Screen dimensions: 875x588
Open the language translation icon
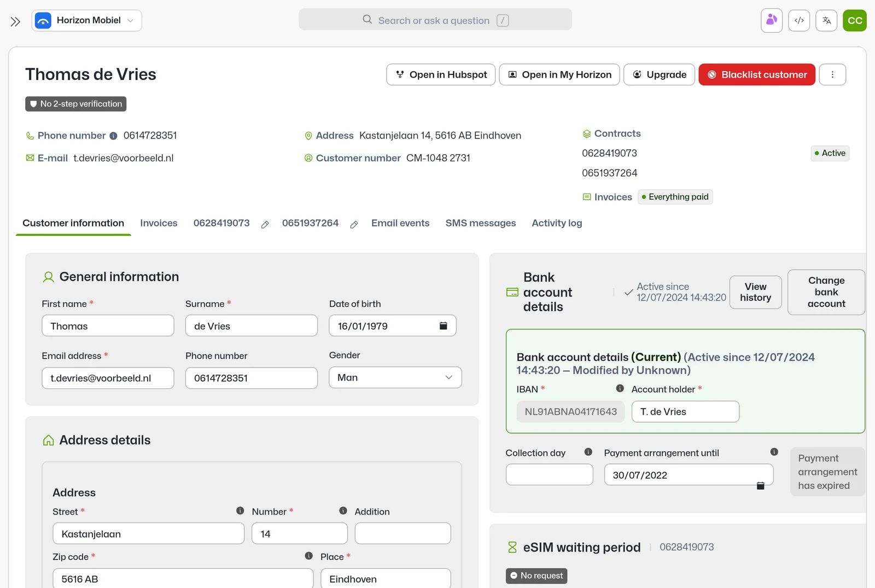[x=826, y=21]
